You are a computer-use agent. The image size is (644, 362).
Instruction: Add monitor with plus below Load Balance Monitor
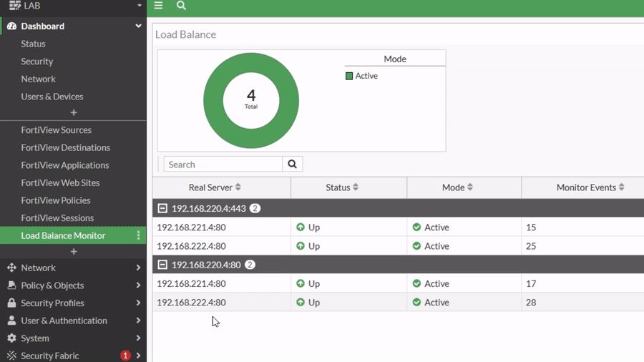click(74, 251)
